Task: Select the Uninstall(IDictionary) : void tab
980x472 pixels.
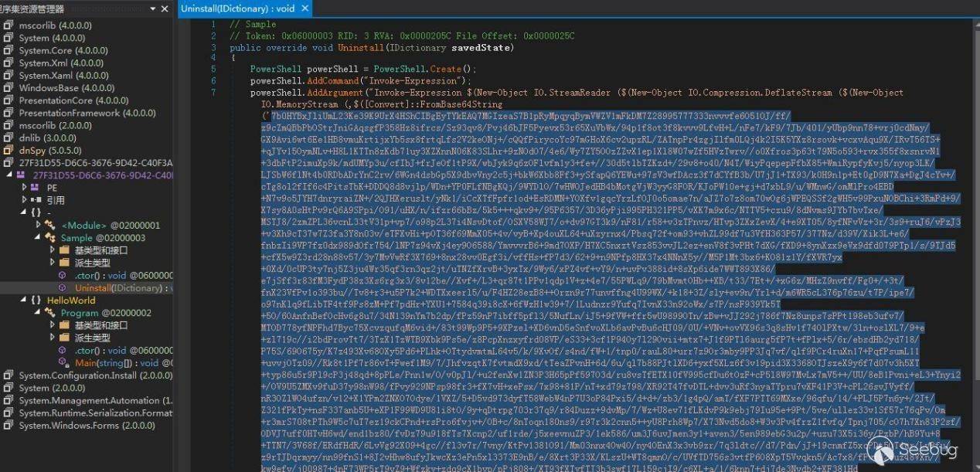Action: pyautogui.click(x=237, y=8)
